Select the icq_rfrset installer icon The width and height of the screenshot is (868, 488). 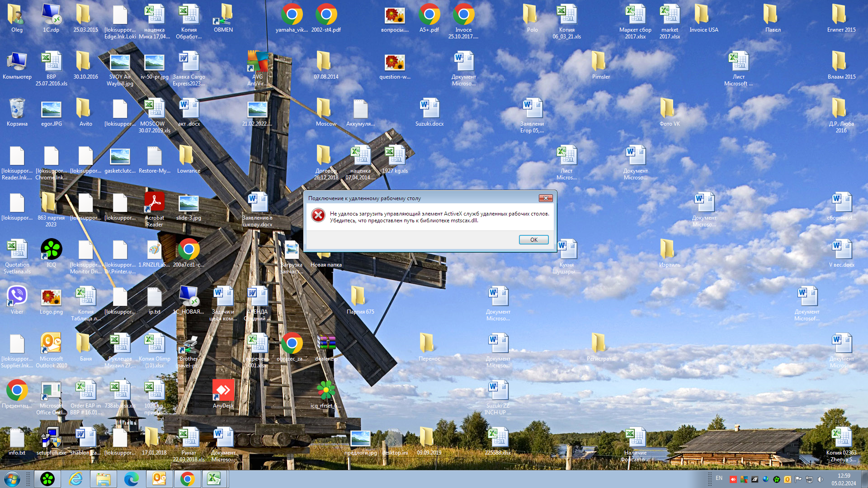click(326, 394)
